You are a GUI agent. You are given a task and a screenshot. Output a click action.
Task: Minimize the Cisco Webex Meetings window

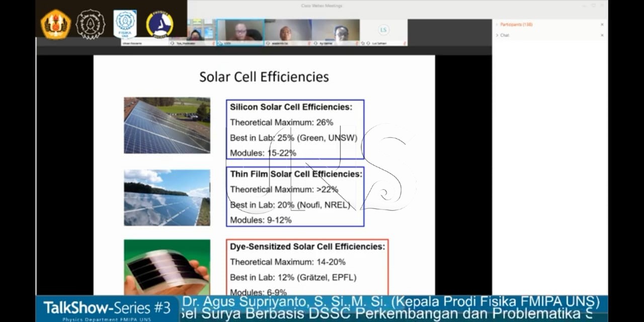584,6
